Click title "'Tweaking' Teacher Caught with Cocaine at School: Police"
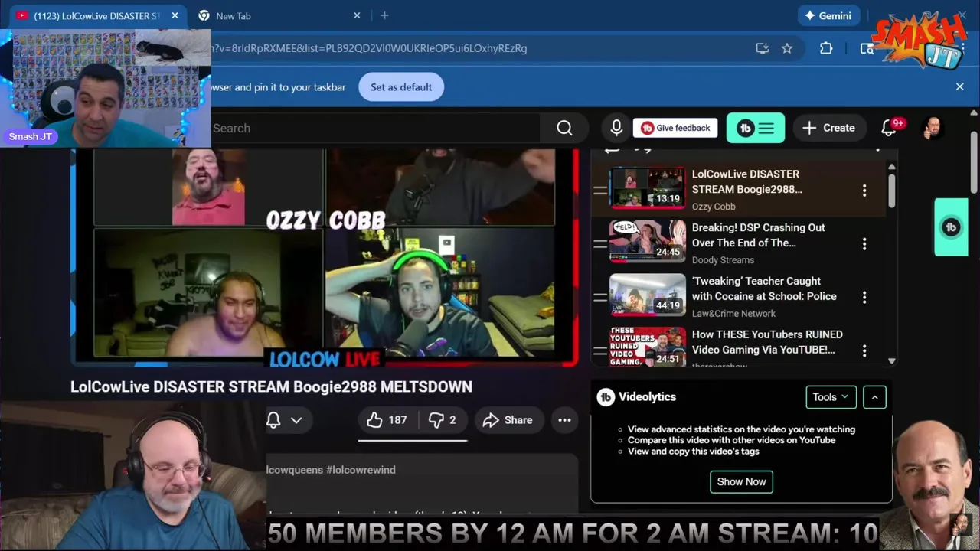 764,289
